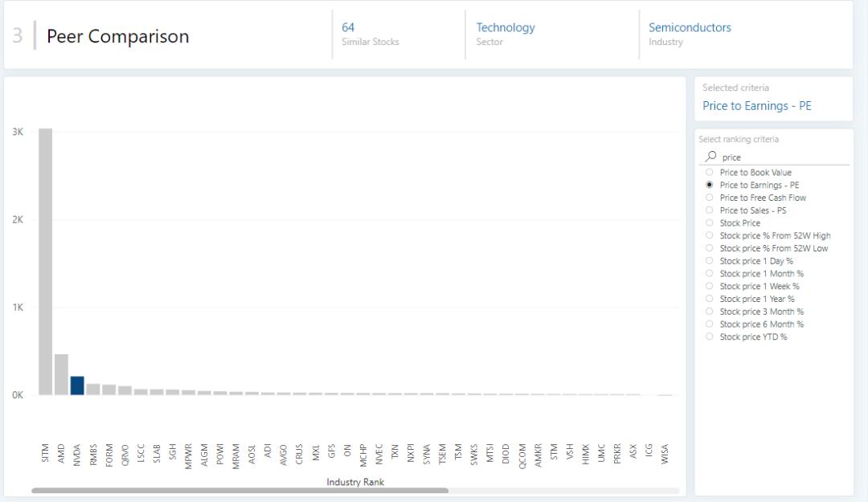This screenshot has width=868, height=502.
Task: Select Price to Book Value option
Action: click(709, 173)
